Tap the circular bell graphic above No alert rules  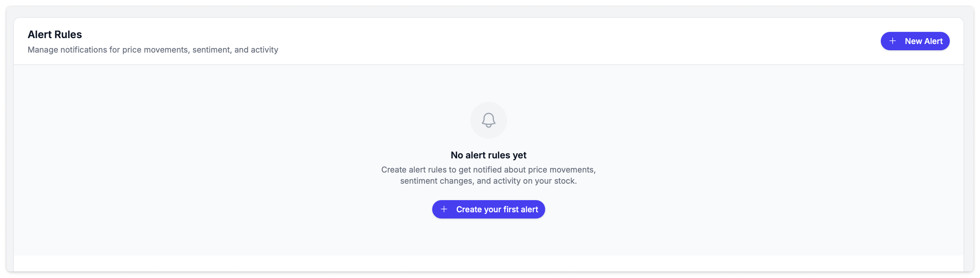pyautogui.click(x=488, y=120)
